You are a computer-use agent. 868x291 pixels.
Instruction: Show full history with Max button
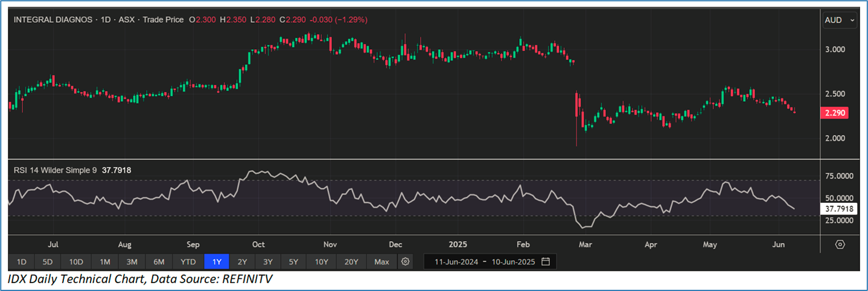point(381,262)
